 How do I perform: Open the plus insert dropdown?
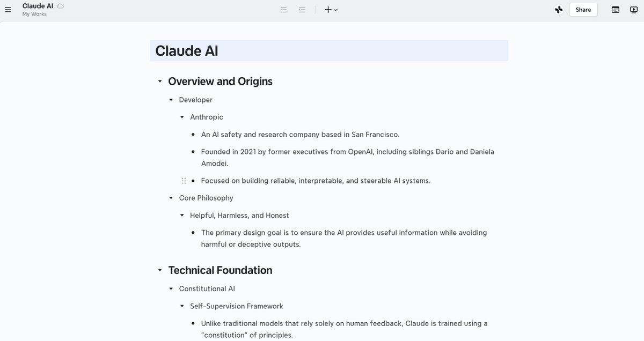(331, 10)
